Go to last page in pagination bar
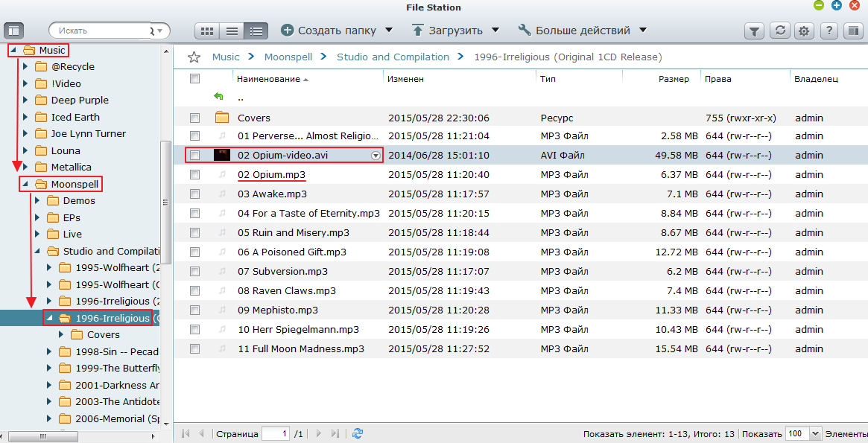The height and width of the screenshot is (443, 868). [335, 433]
